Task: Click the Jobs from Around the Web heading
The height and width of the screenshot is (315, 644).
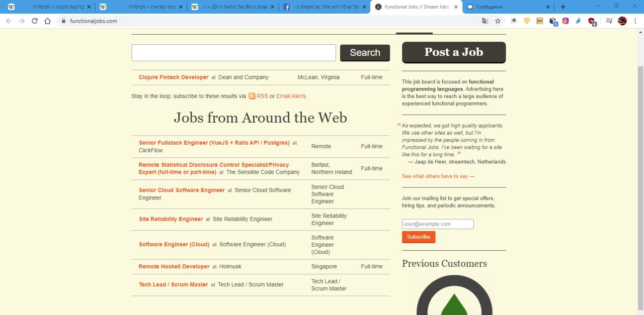Action: pos(260,118)
